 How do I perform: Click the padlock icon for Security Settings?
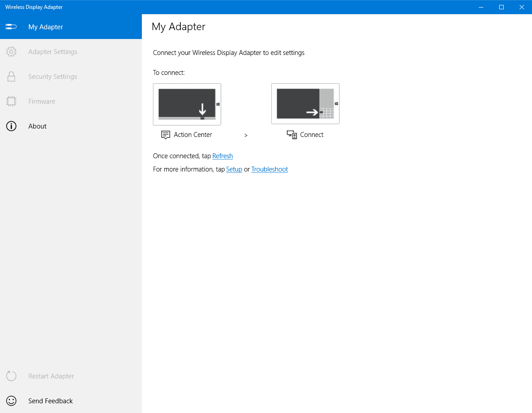pyautogui.click(x=11, y=76)
